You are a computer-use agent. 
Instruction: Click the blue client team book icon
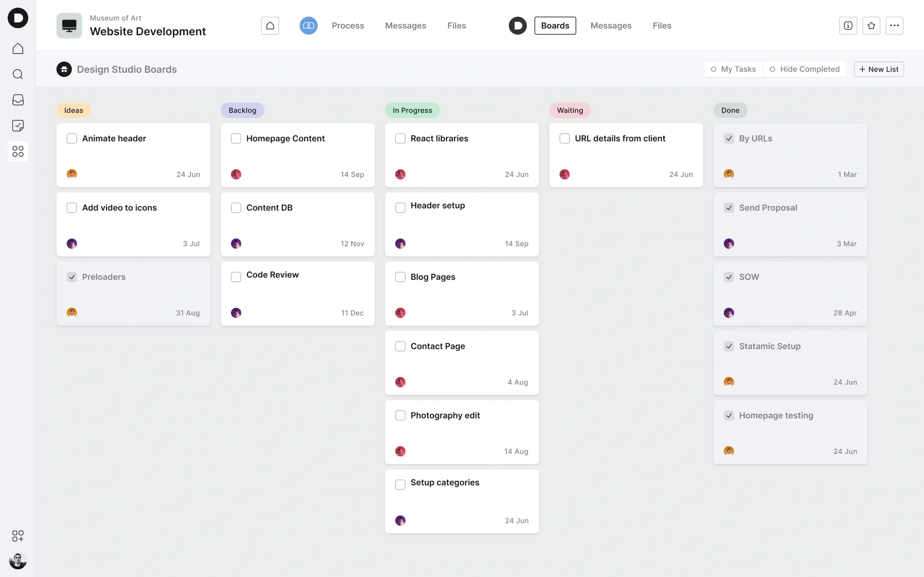[x=308, y=26]
